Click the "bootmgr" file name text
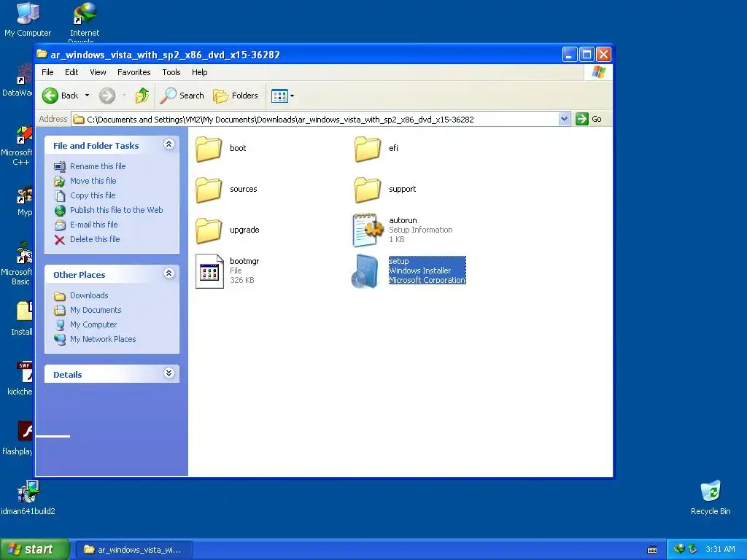 [244, 261]
